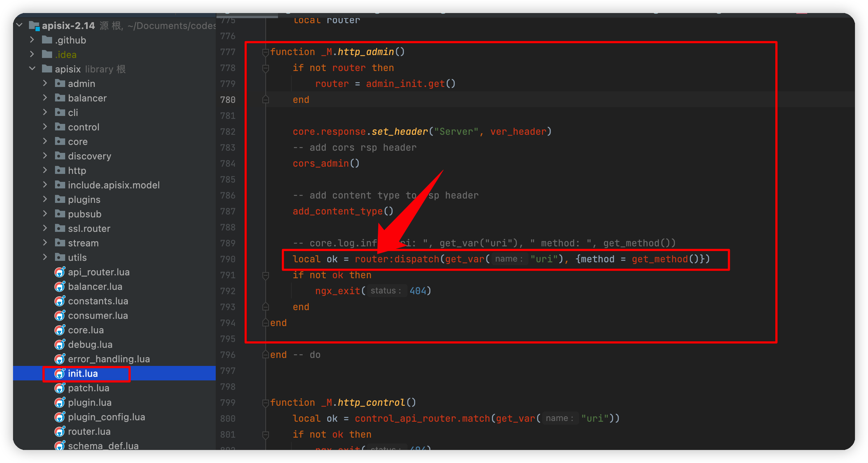Click line number 780 in the gutter
Screen dimensions: 868x463
tap(227, 100)
